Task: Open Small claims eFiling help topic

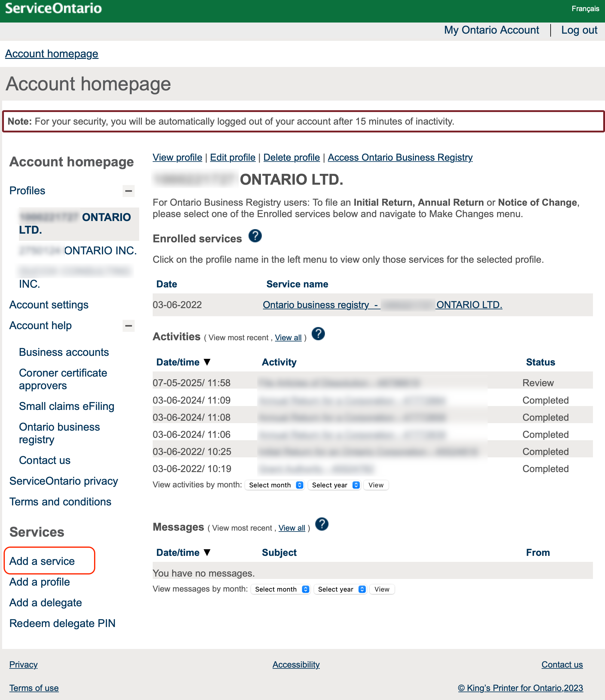Action: (67, 406)
